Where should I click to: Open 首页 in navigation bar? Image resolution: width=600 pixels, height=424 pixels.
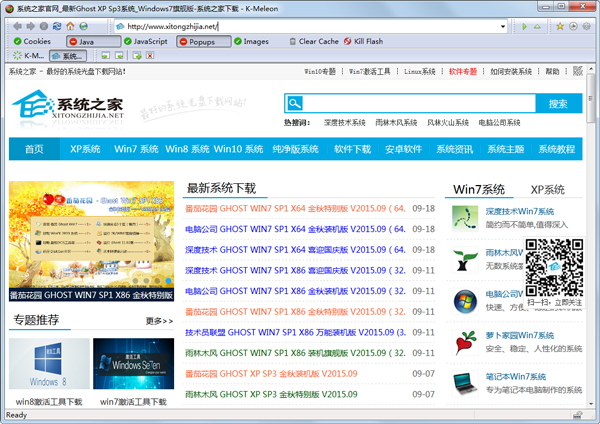pyautogui.click(x=34, y=149)
